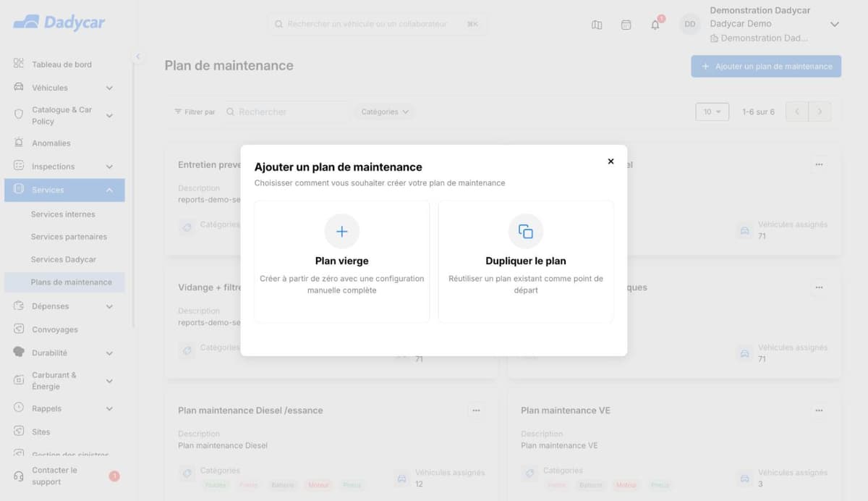
Task: Collapse the sidebar with the chevron toggle
Action: pos(137,56)
